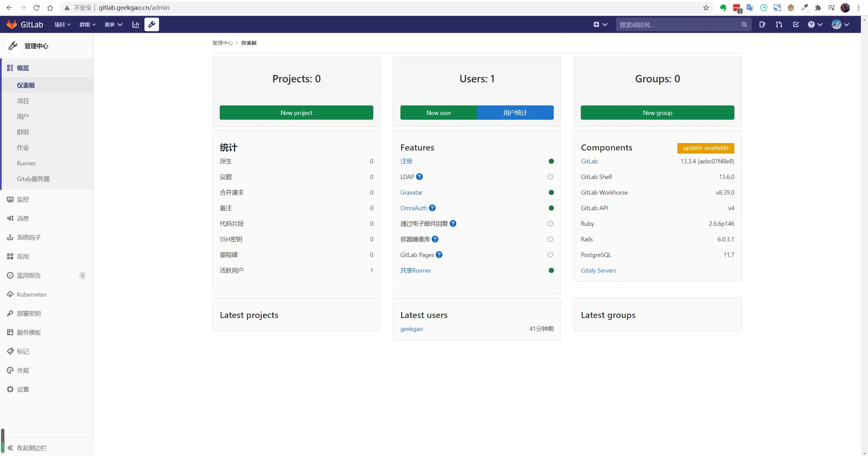Image resolution: width=868 pixels, height=456 pixels.
Task: Click the LDAP help question icon
Action: [x=419, y=177]
